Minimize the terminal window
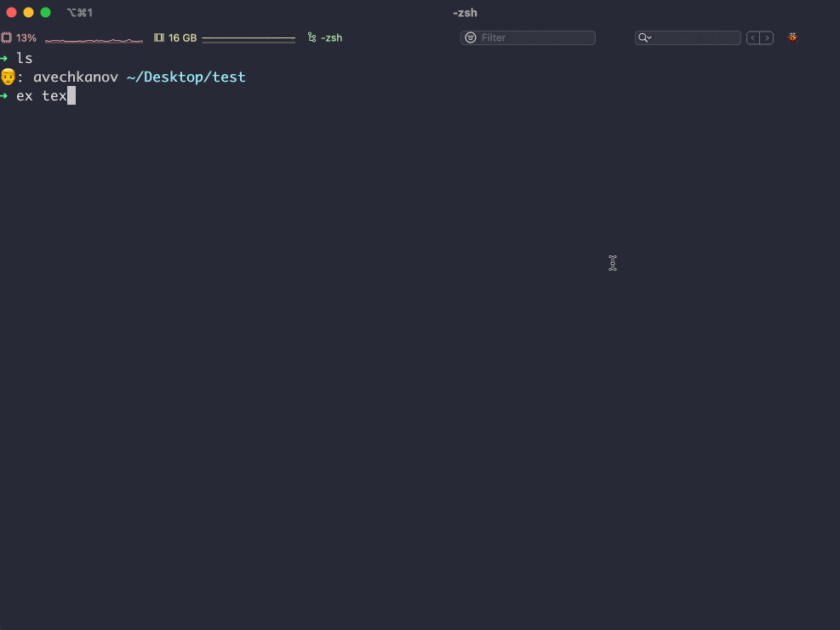This screenshot has width=840, height=630. (28, 12)
